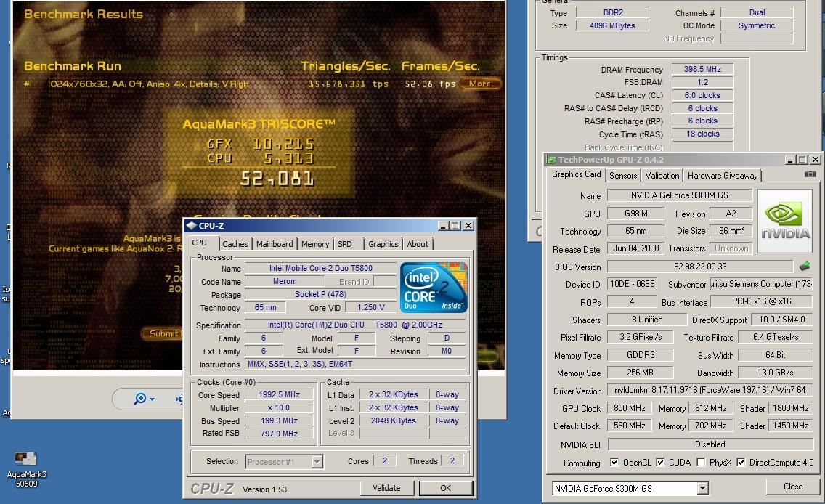This screenshot has width=825, height=504.
Task: Toggle the CUDA checkbox
Action: coord(660,462)
